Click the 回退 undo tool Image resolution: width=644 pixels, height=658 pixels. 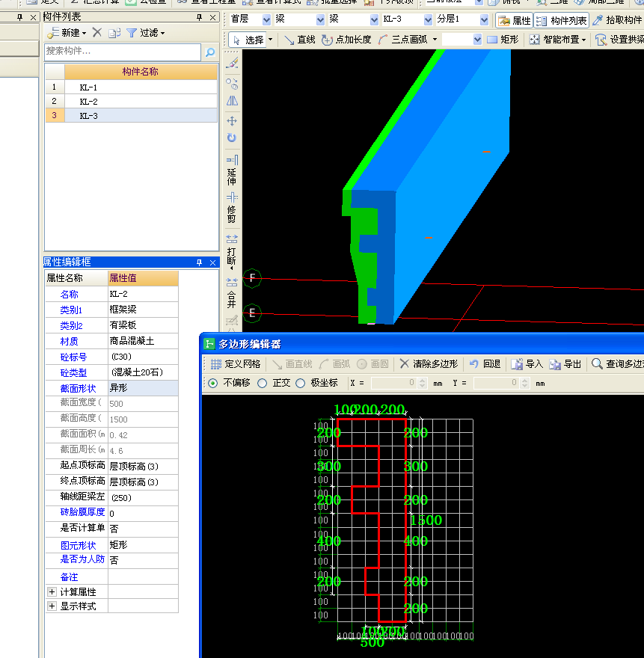click(485, 364)
